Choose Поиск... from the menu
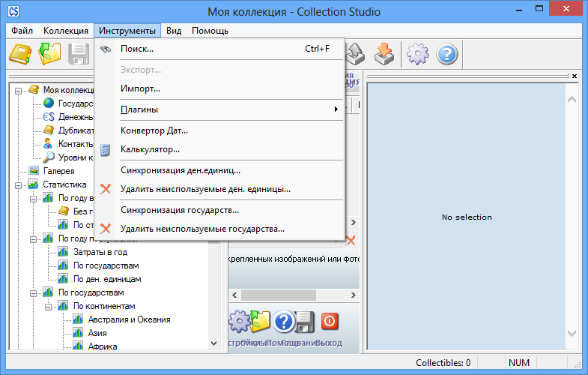This screenshot has width=588, height=375. (219, 49)
